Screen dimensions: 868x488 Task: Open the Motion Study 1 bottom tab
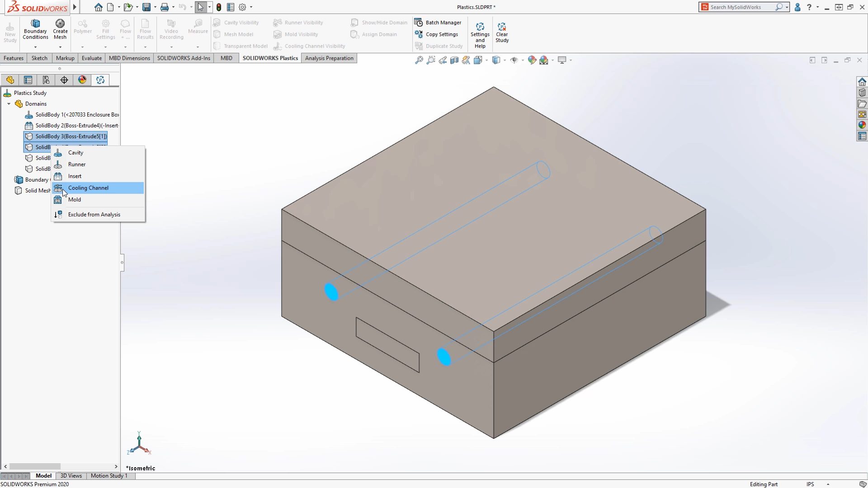[109, 476]
